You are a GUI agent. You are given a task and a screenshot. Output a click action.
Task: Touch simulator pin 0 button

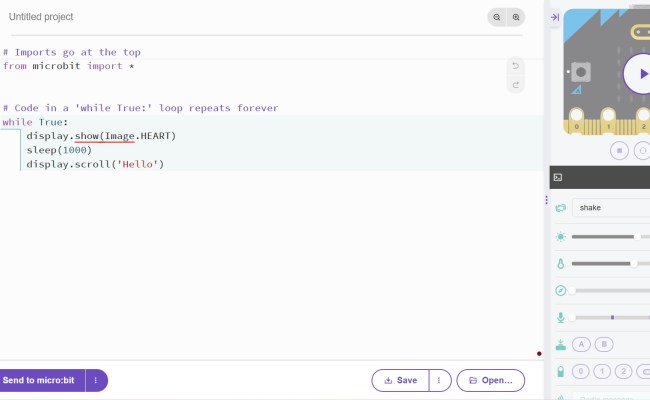581,371
